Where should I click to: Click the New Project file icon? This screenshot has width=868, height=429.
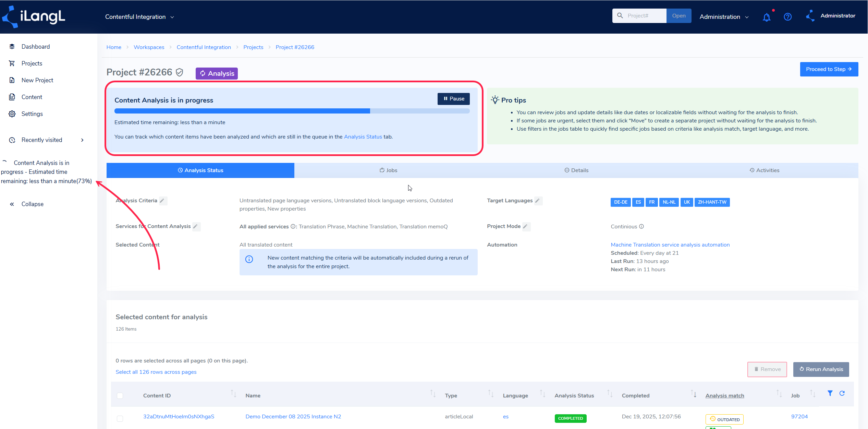click(12, 80)
